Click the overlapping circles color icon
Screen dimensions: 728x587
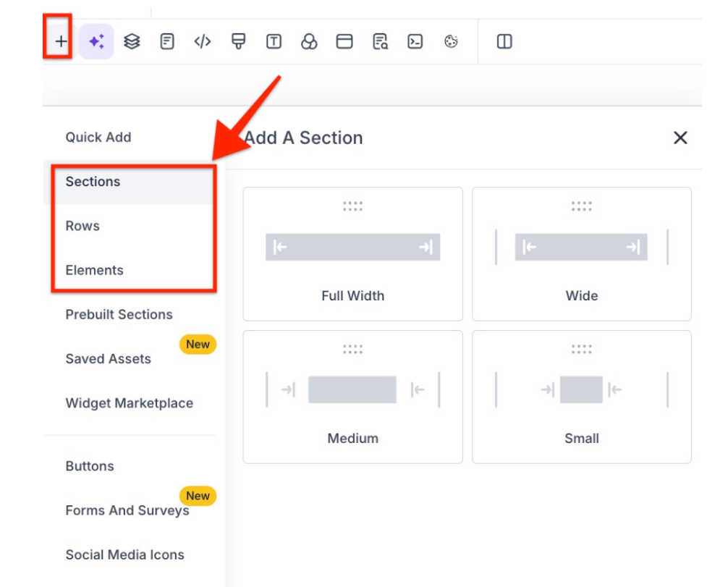[x=309, y=42]
